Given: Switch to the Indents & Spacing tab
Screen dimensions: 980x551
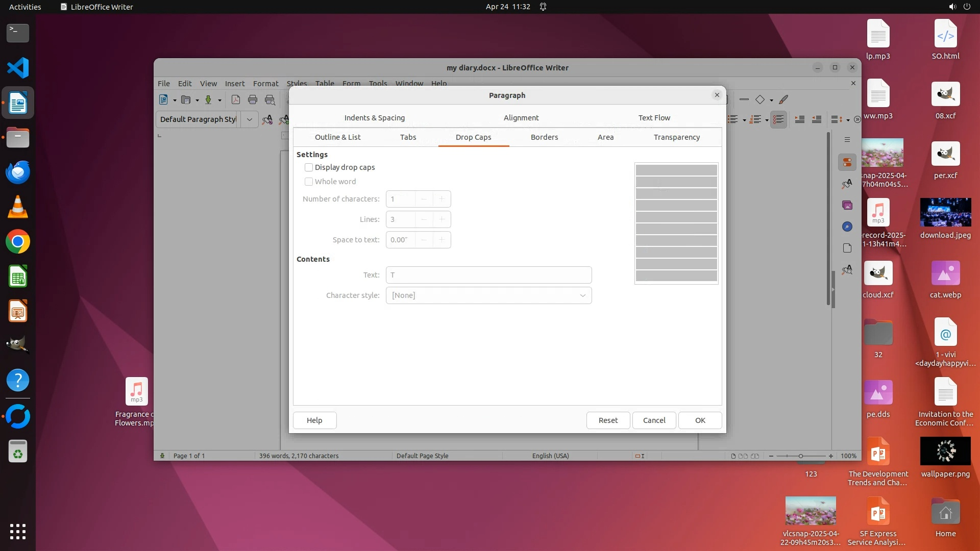Looking at the screenshot, I should click(x=374, y=118).
